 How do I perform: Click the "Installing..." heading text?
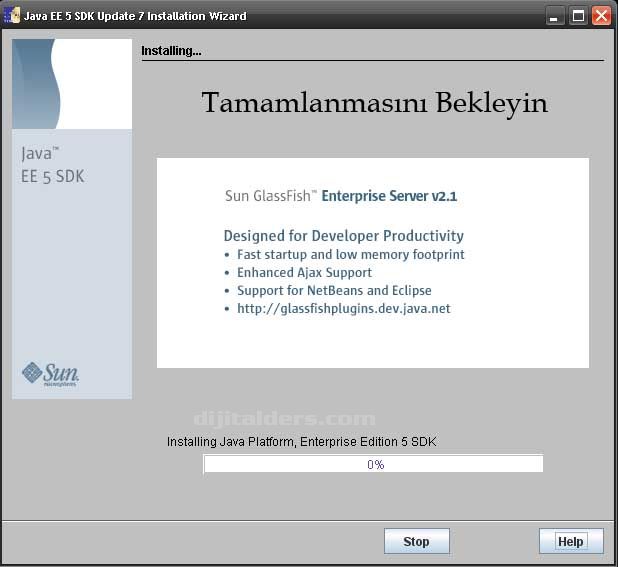click(x=171, y=51)
